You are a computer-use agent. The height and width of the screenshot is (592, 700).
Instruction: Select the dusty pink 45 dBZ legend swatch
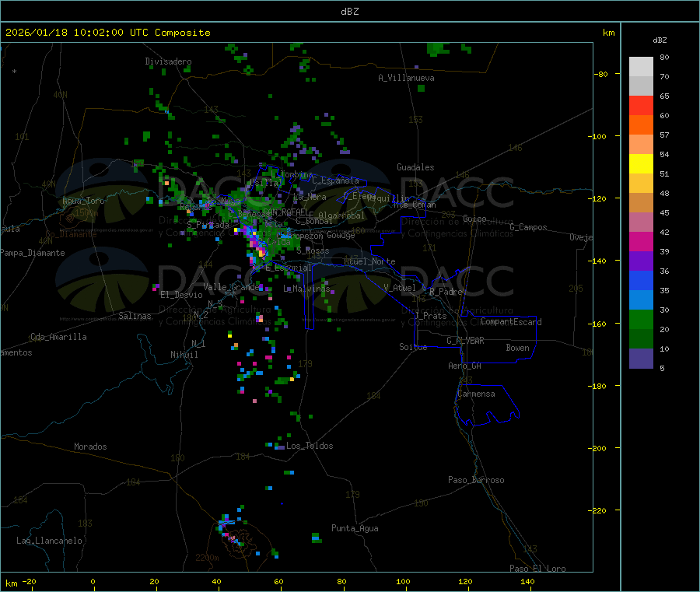click(641, 222)
